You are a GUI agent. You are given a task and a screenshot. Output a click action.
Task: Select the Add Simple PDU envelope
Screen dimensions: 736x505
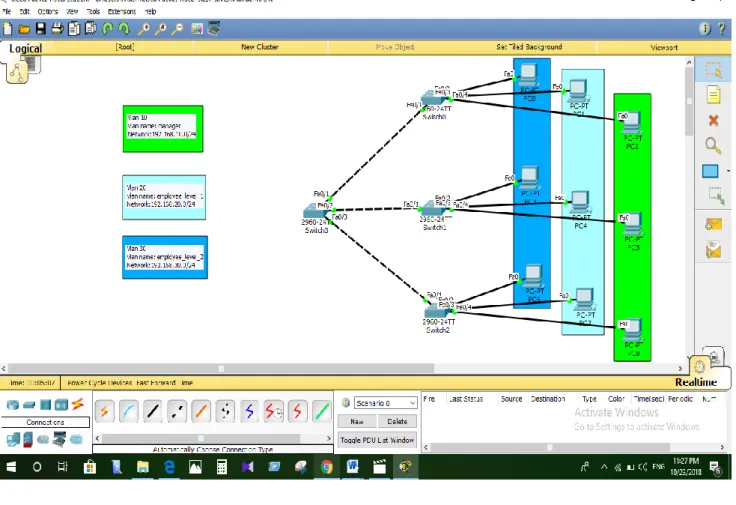tap(713, 224)
